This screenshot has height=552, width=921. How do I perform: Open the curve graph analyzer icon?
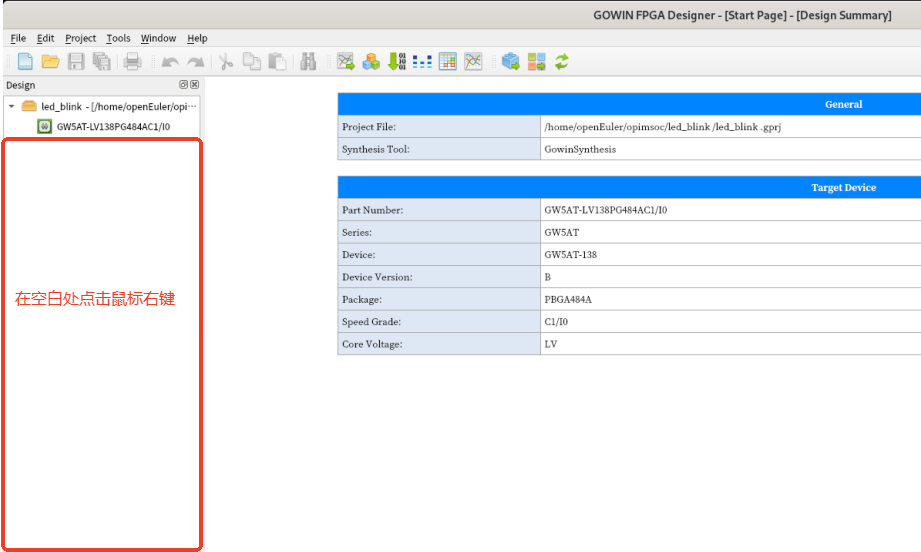473,61
